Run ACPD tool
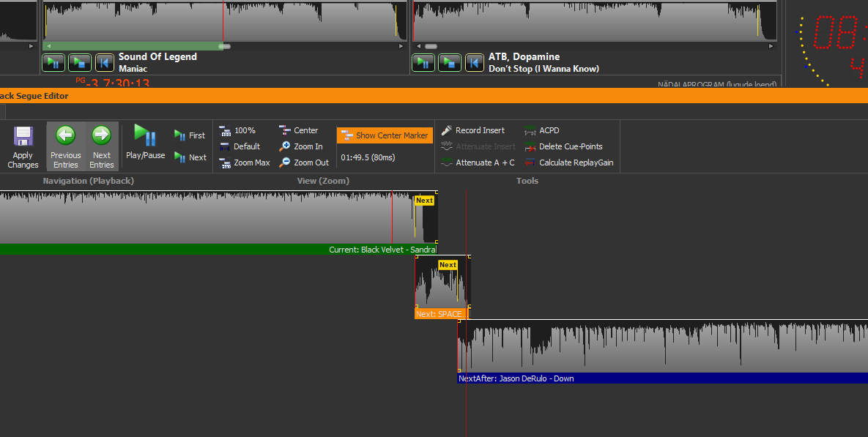Image resolution: width=868 pixels, height=437 pixels. [x=542, y=130]
